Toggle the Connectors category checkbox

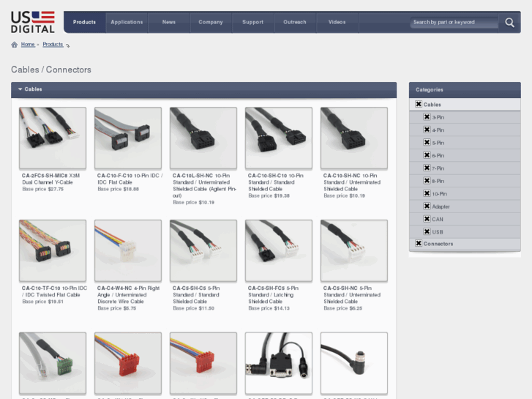[x=419, y=243]
